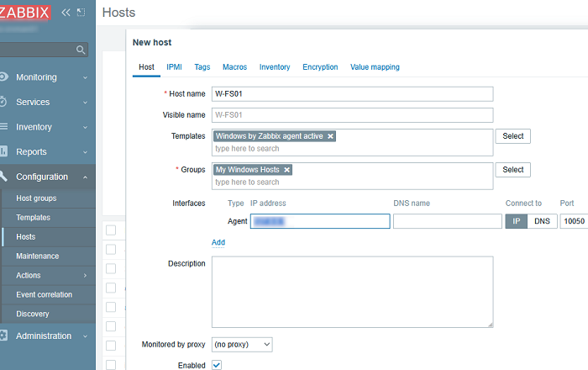Select Connect to IP option

[517, 221]
